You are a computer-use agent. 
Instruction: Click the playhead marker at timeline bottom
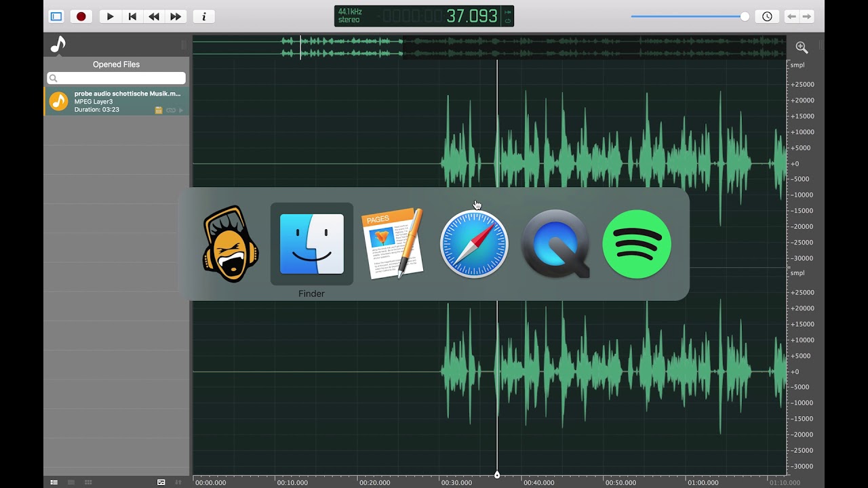[497, 475]
